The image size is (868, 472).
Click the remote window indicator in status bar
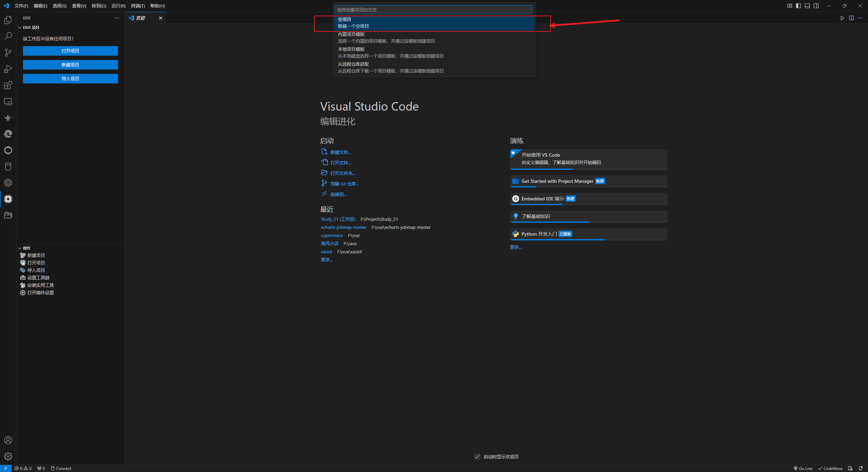click(6, 468)
